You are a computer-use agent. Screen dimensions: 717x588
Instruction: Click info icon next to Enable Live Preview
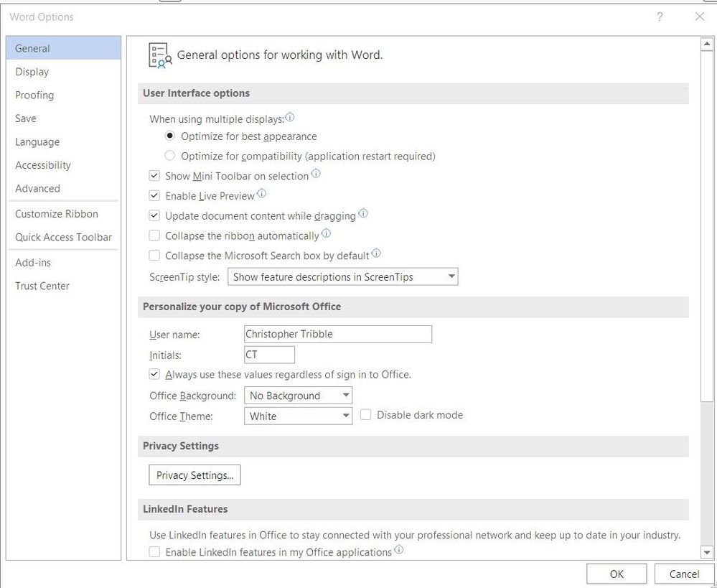coord(261,194)
